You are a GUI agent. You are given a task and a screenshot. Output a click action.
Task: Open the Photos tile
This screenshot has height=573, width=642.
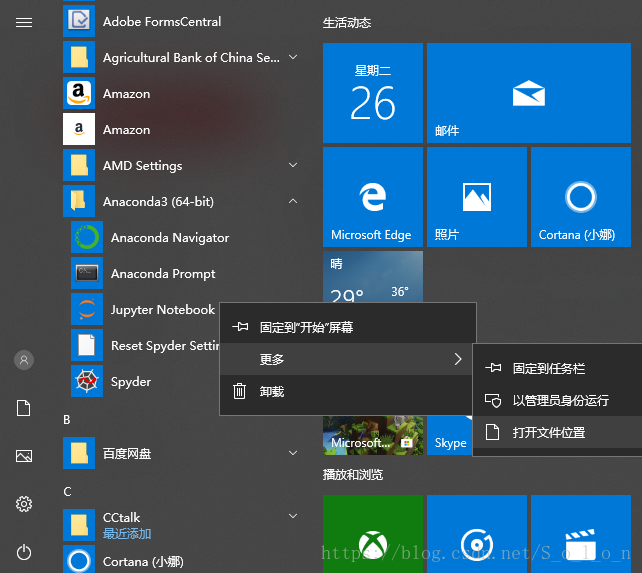(477, 197)
